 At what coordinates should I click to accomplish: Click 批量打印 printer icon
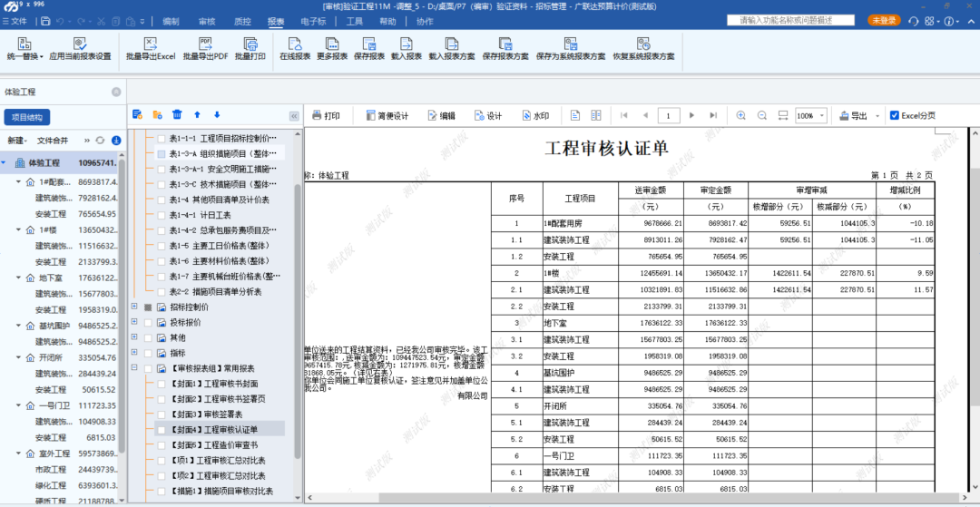coord(250,44)
